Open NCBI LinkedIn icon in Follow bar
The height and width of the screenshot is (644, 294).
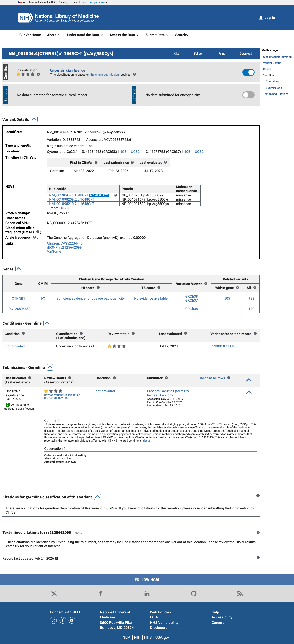(x=147, y=593)
